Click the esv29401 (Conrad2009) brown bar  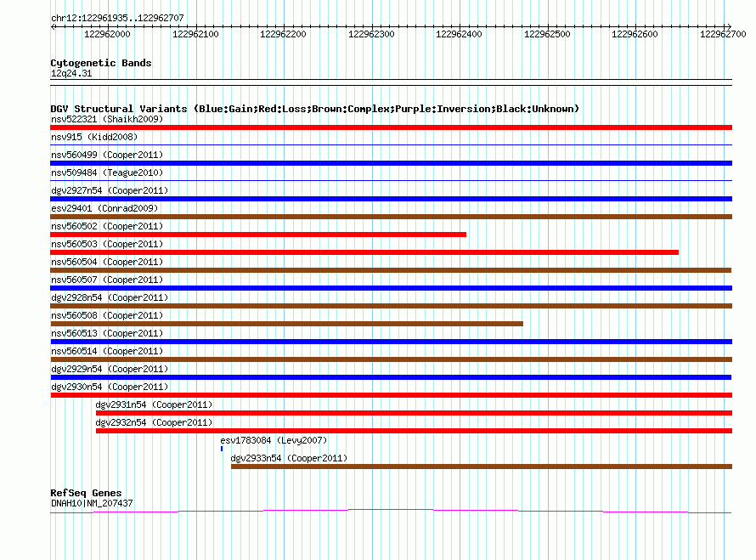[391, 217]
